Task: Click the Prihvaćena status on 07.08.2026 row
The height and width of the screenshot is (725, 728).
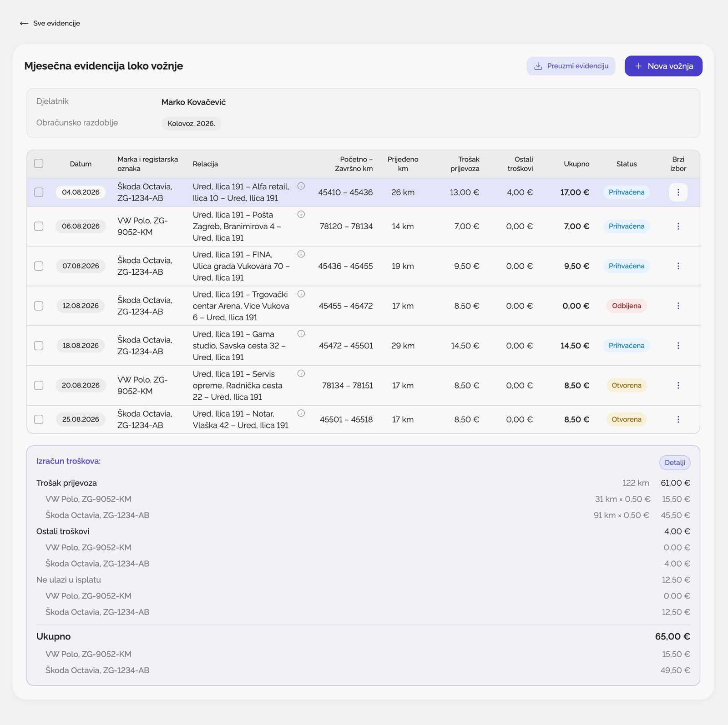Action: pos(627,266)
